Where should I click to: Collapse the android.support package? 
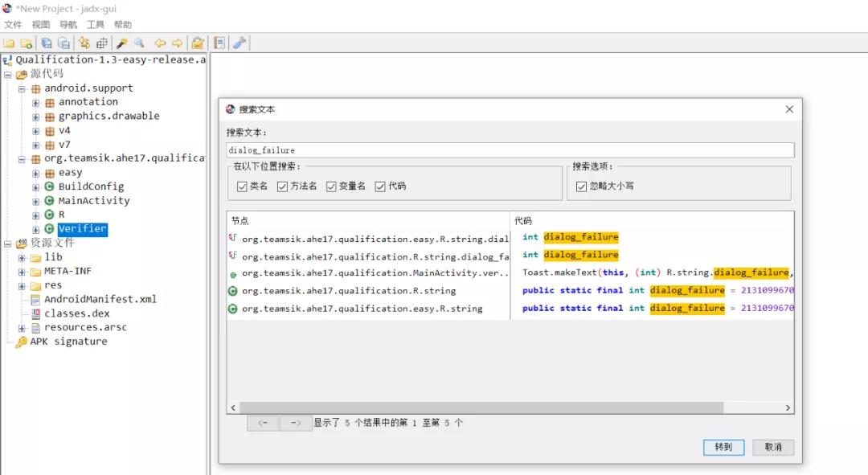(x=22, y=89)
